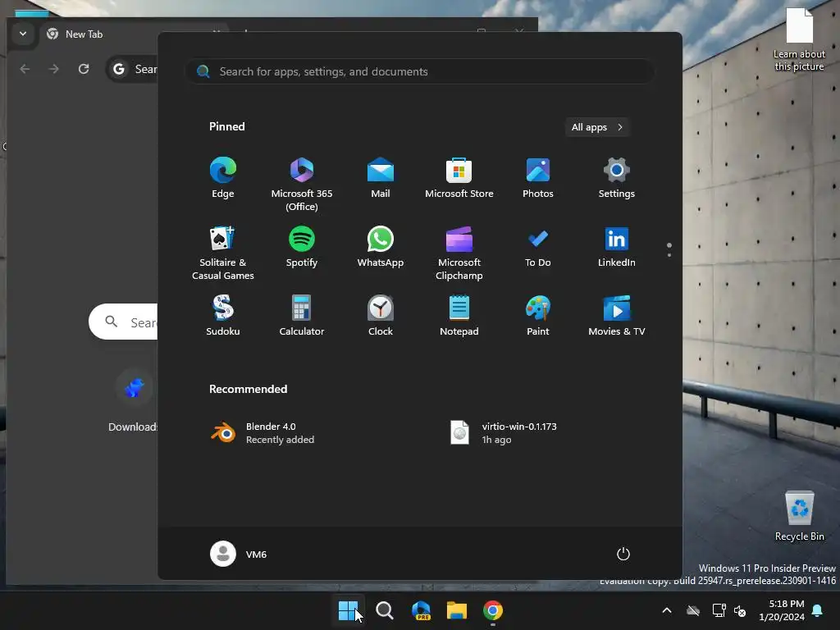The height and width of the screenshot is (630, 840).
Task: Open Recycle Bin on desktop
Action: click(x=799, y=516)
